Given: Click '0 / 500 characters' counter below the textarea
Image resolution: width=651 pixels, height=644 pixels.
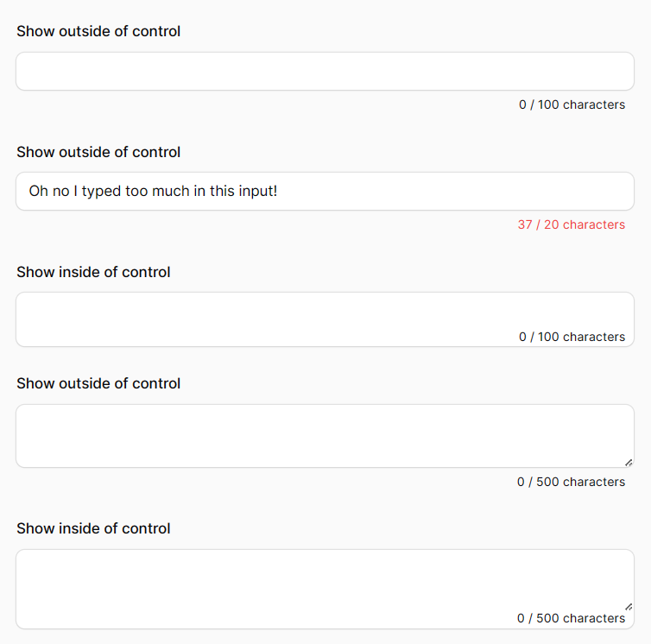Looking at the screenshot, I should 571,482.
